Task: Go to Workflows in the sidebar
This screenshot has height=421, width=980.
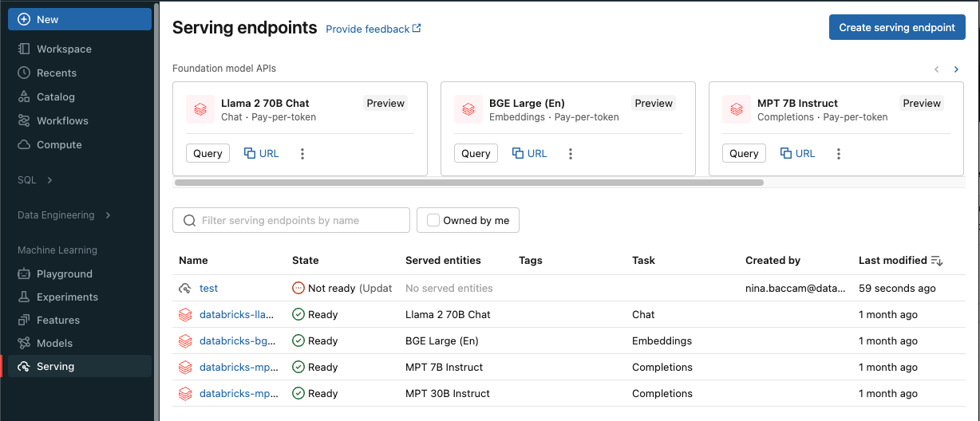Action: [x=62, y=121]
